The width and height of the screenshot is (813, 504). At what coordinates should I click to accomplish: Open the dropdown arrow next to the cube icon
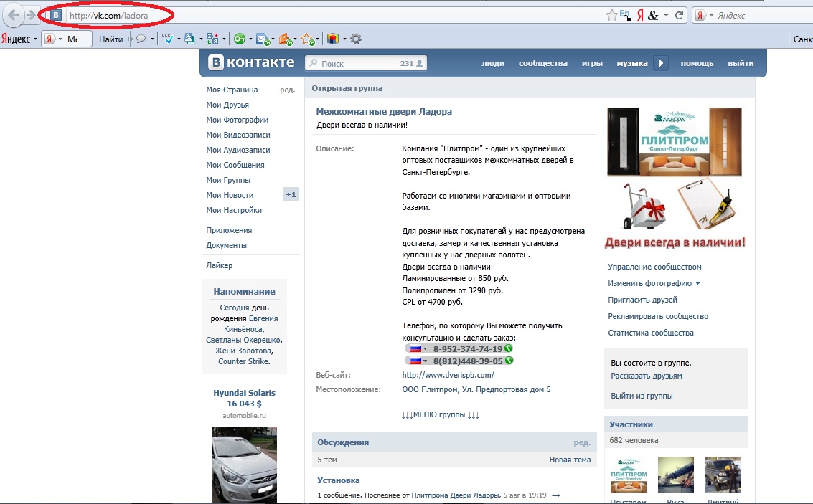coord(344,39)
